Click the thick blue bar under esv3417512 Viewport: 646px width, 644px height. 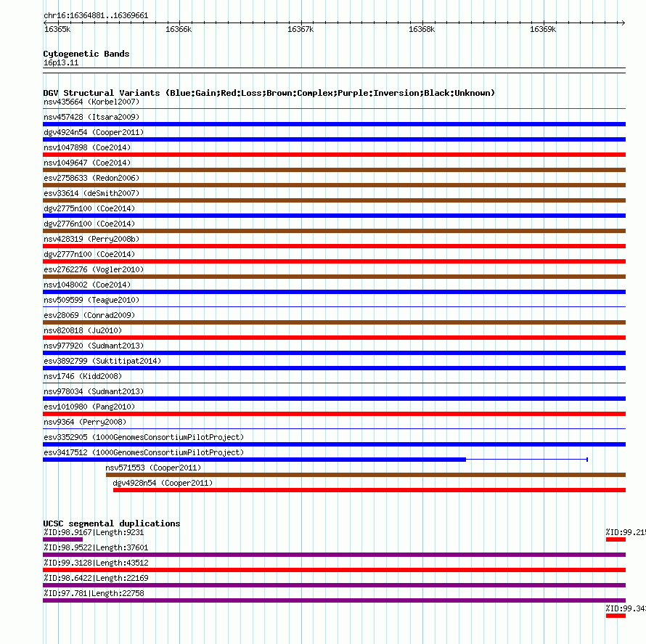click(254, 460)
